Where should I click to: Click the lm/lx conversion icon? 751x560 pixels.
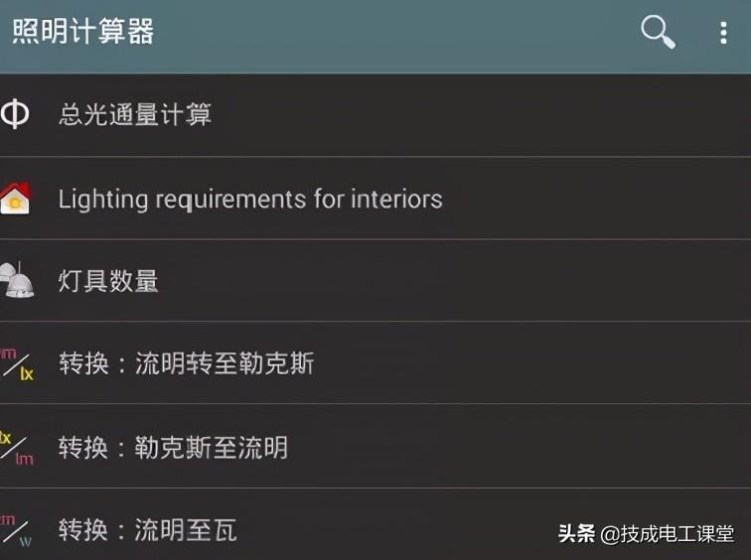pyautogui.click(x=16, y=363)
